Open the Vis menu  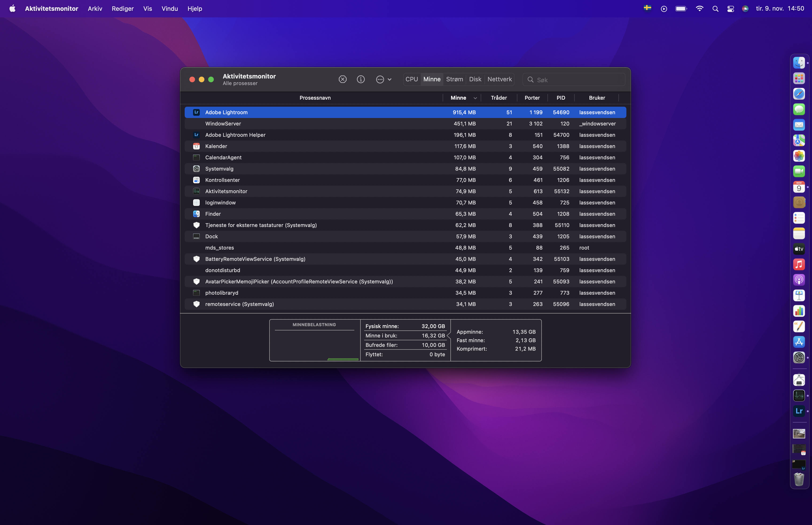coord(148,8)
